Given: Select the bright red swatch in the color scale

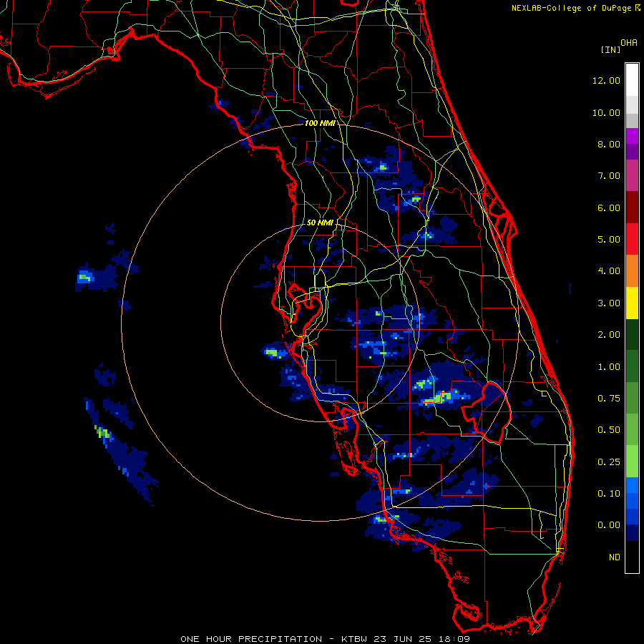Looking at the screenshot, I should click(x=632, y=239).
